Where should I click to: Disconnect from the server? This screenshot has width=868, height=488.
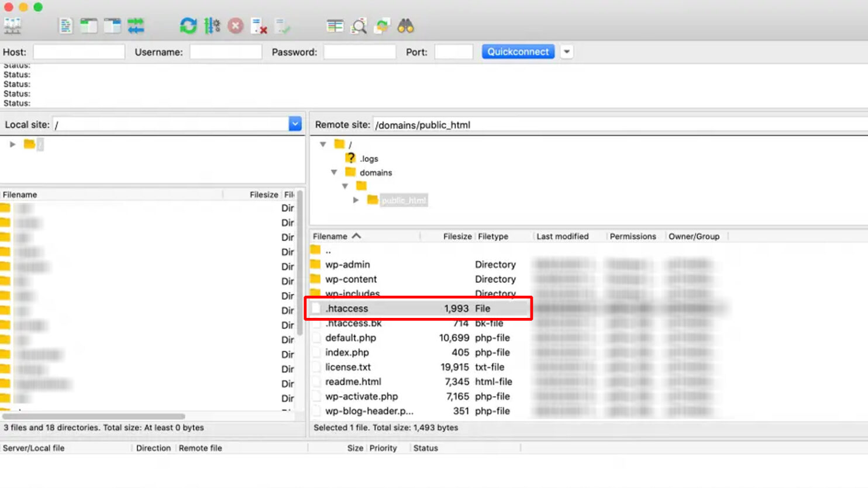(x=260, y=26)
